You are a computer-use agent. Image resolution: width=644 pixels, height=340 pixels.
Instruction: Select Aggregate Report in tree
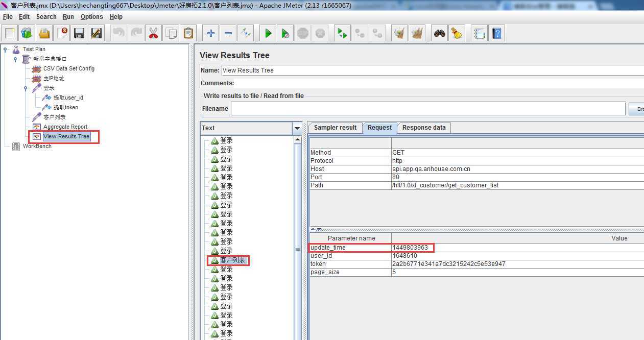click(65, 127)
